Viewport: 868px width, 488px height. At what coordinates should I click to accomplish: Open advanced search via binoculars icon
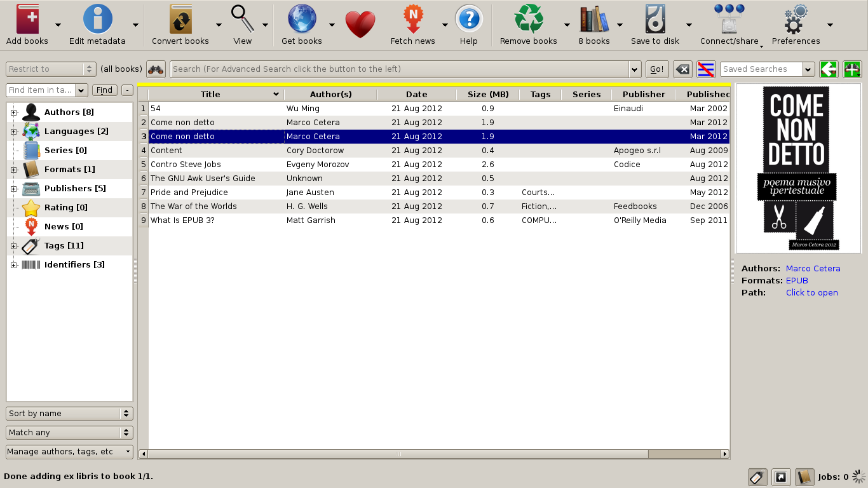pos(156,69)
